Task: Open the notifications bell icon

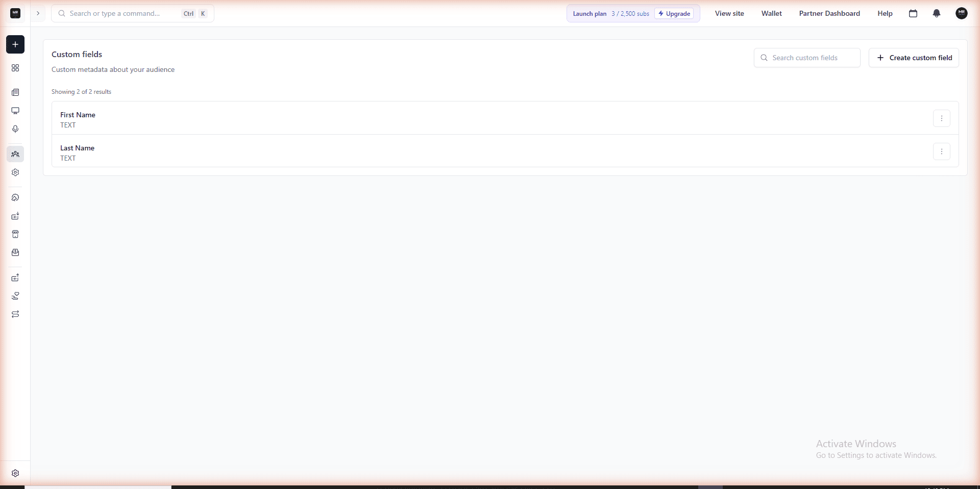Action: [x=937, y=13]
